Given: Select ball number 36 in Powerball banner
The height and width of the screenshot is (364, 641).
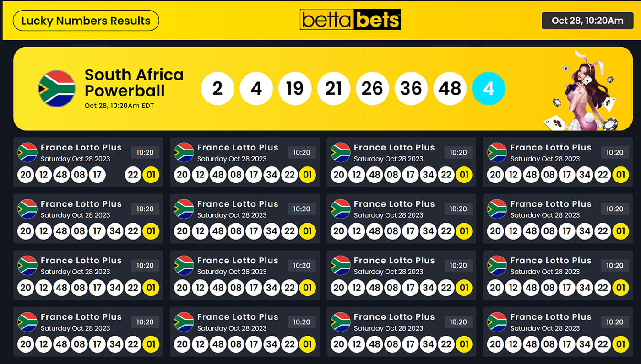Looking at the screenshot, I should tap(411, 89).
